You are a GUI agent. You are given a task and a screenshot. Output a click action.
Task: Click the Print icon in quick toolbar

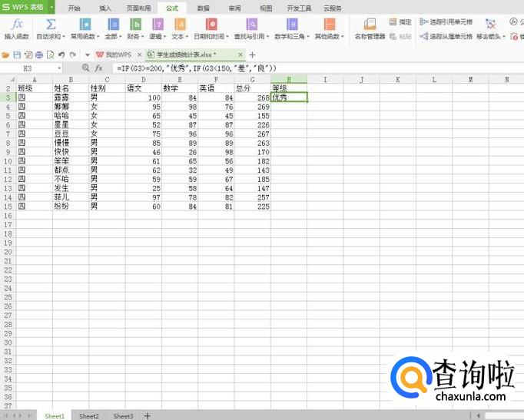click(39, 55)
